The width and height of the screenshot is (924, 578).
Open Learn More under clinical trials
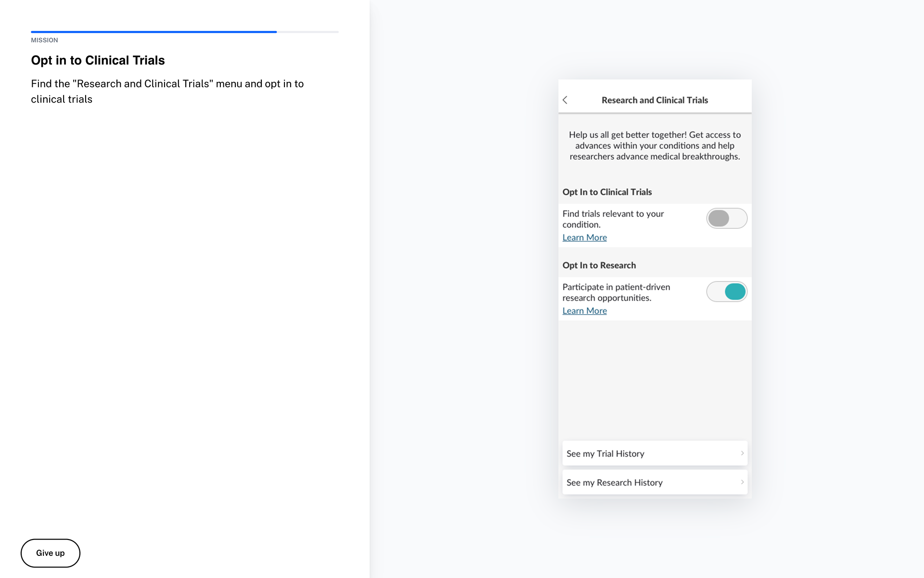(584, 237)
